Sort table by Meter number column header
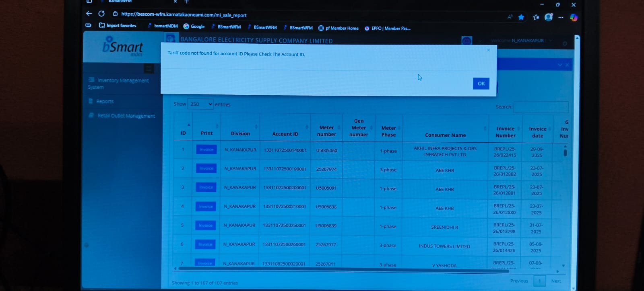Image resolution: width=644 pixels, height=291 pixels. (x=326, y=128)
